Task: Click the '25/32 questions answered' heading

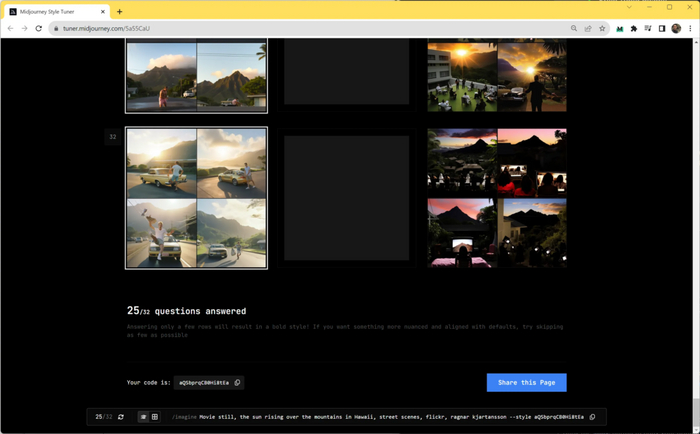Action: [187, 311]
